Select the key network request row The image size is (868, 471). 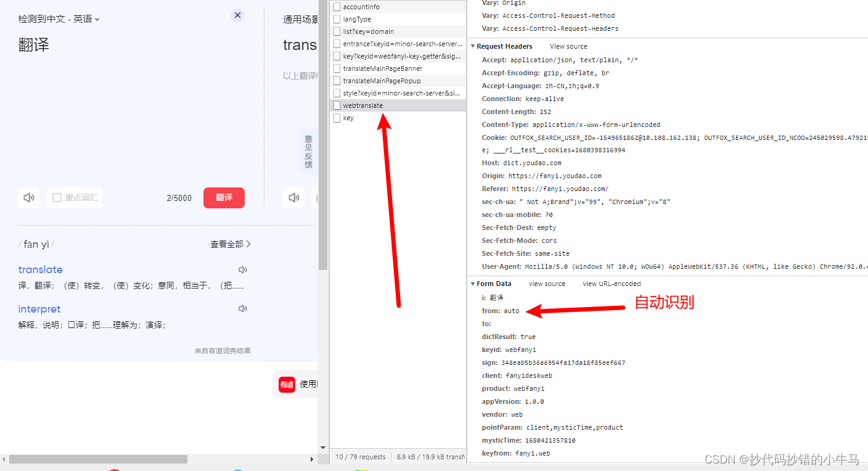[398, 118]
